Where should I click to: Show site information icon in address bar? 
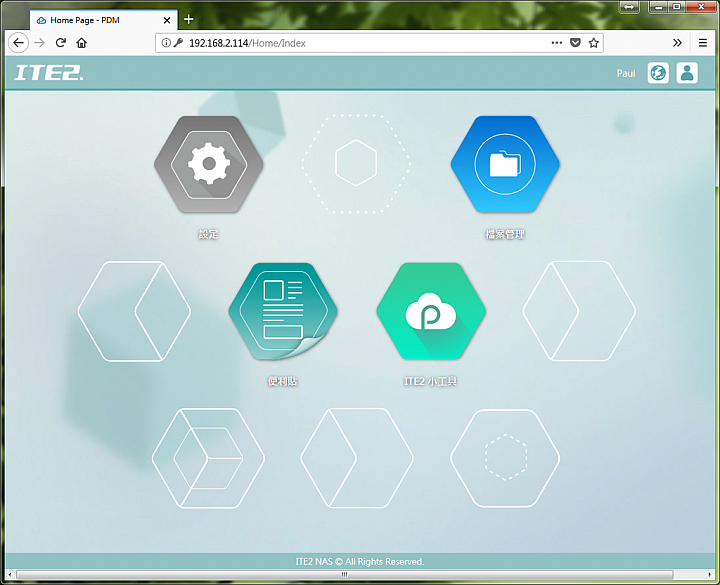[166, 43]
